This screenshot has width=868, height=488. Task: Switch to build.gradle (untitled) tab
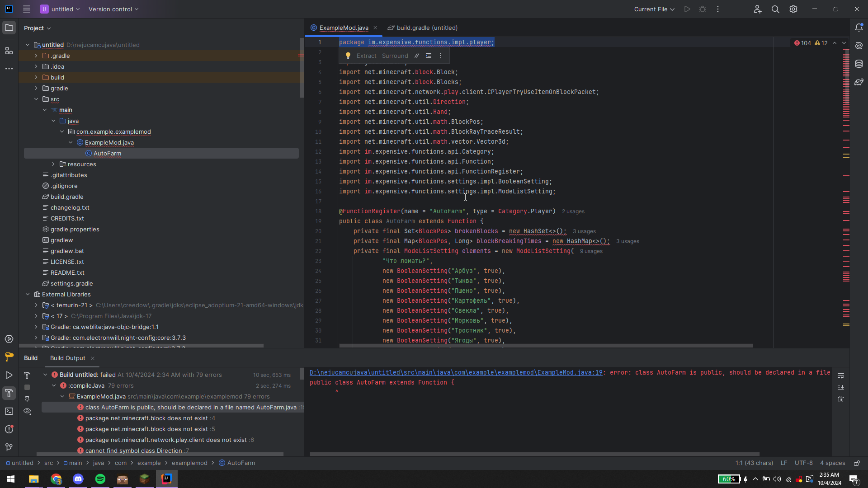(423, 28)
